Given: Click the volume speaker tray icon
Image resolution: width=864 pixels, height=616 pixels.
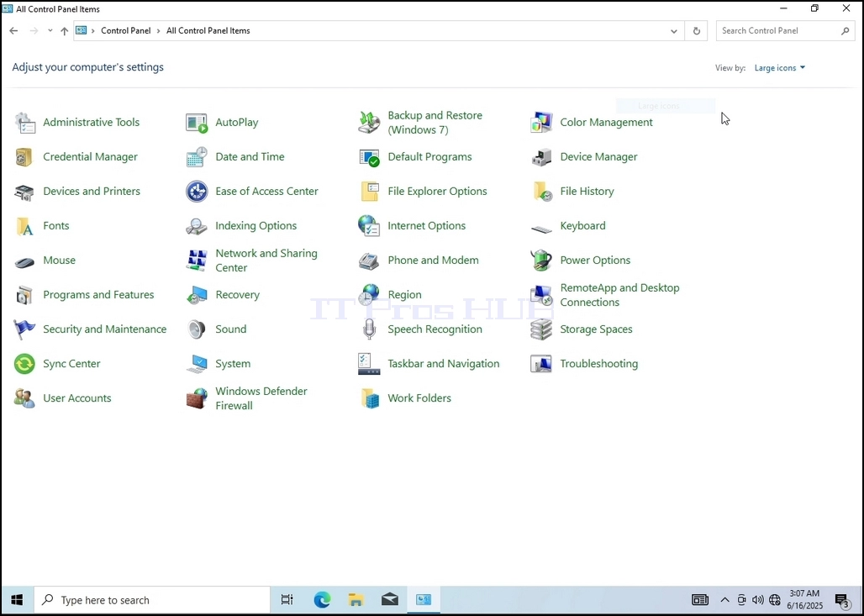Looking at the screenshot, I should [x=758, y=600].
